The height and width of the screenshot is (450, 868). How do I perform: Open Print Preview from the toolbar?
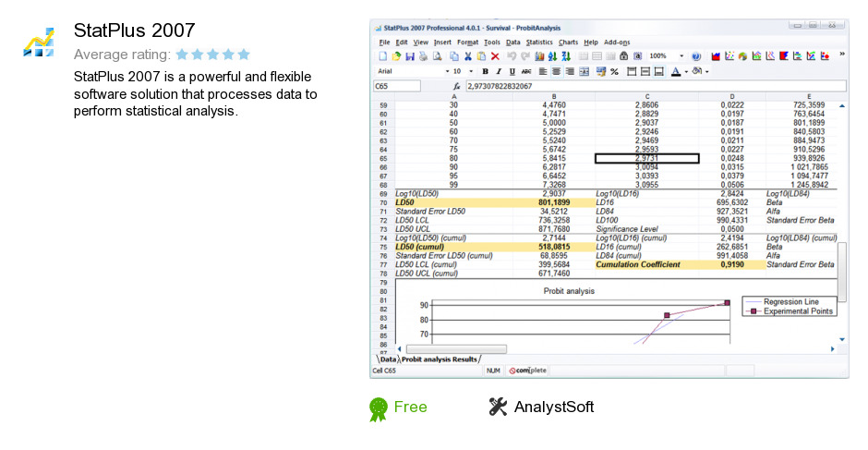pos(438,56)
